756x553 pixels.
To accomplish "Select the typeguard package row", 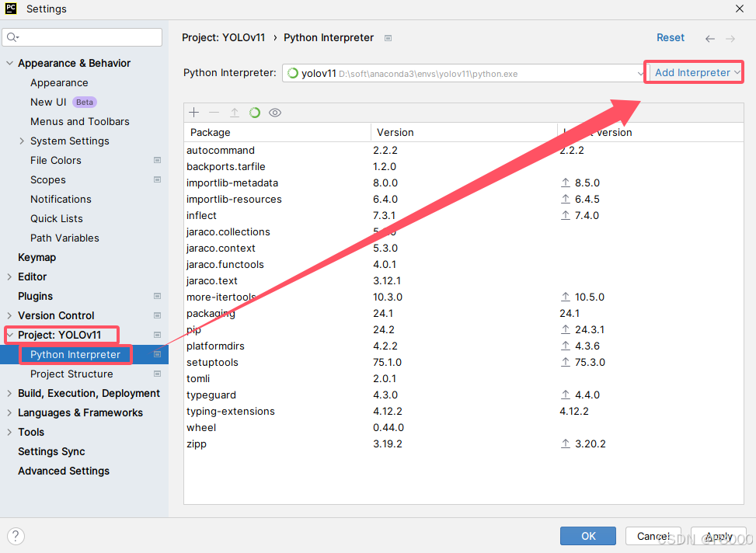I will coord(463,395).
